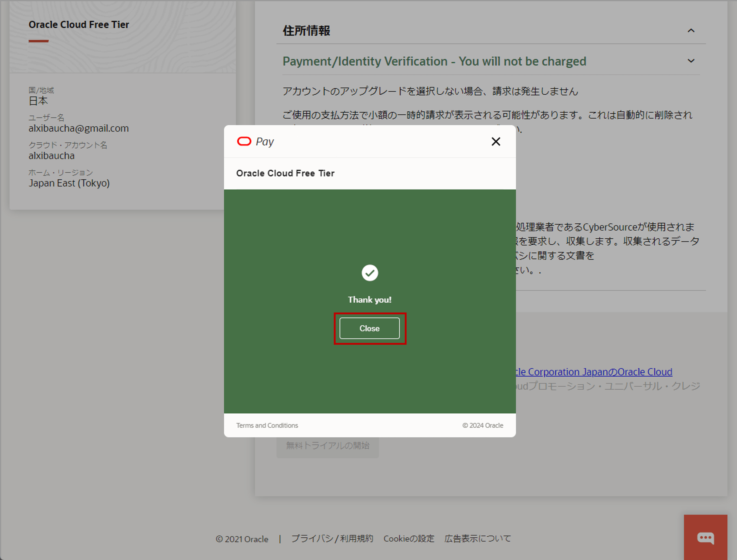Viewport: 737px width, 560px height.
Task: Collapse the 住所情報 section chevron
Action: 691,31
